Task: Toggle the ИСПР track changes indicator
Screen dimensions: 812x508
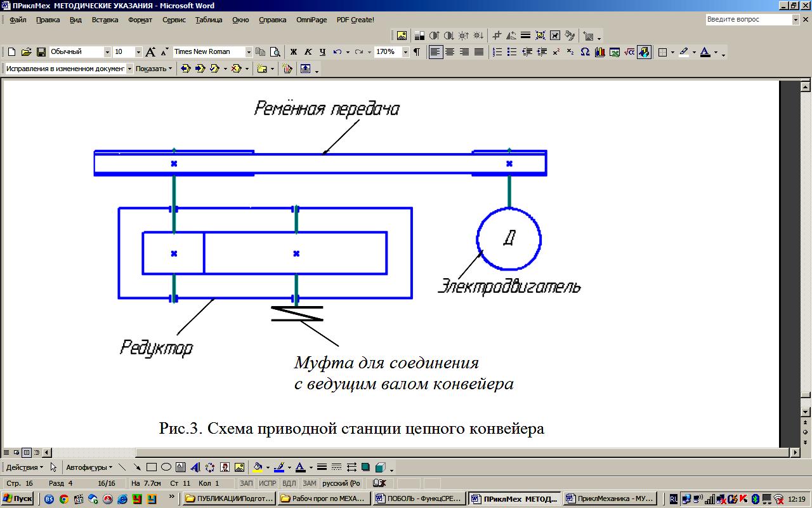Action: 268,483
